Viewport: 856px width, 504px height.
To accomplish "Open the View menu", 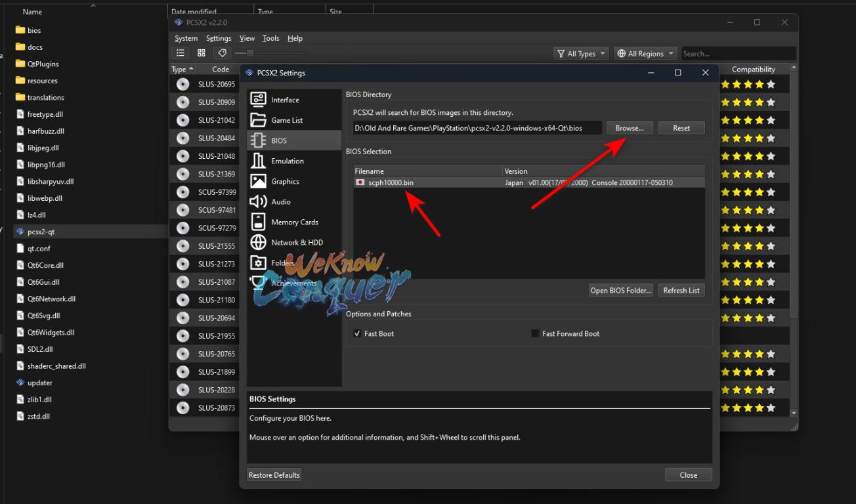I will 247,38.
